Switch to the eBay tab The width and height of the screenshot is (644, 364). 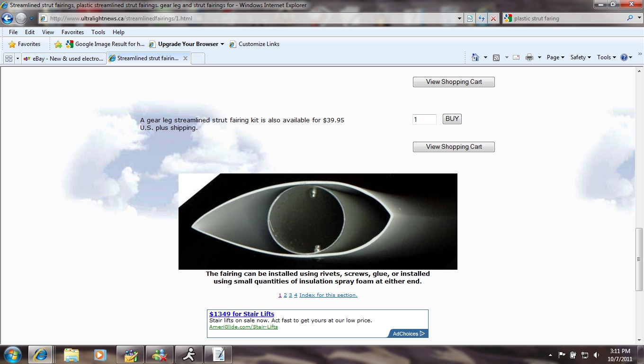pos(64,58)
